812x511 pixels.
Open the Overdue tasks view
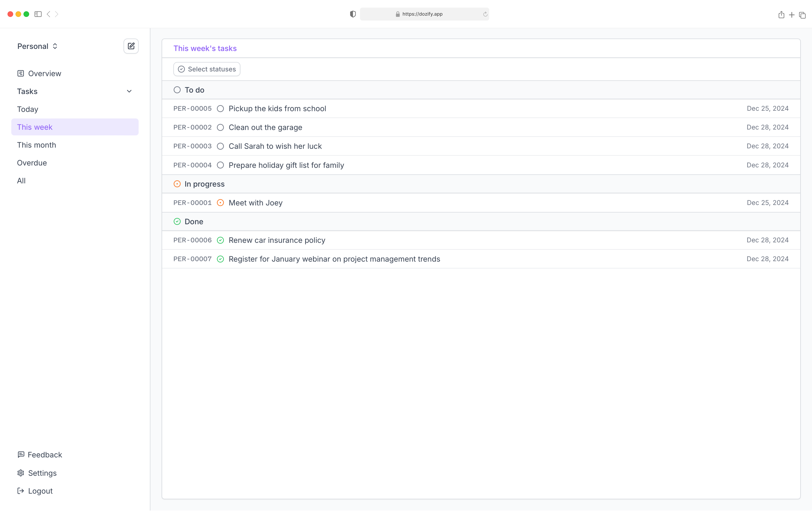[75, 163]
